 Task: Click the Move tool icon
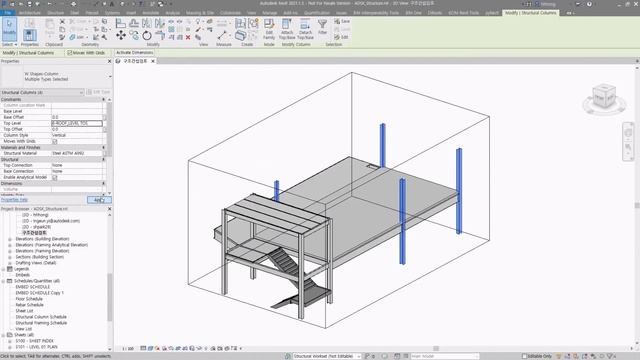121,36
